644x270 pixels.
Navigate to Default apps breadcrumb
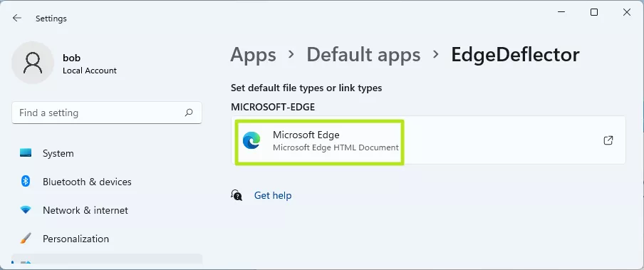point(363,55)
